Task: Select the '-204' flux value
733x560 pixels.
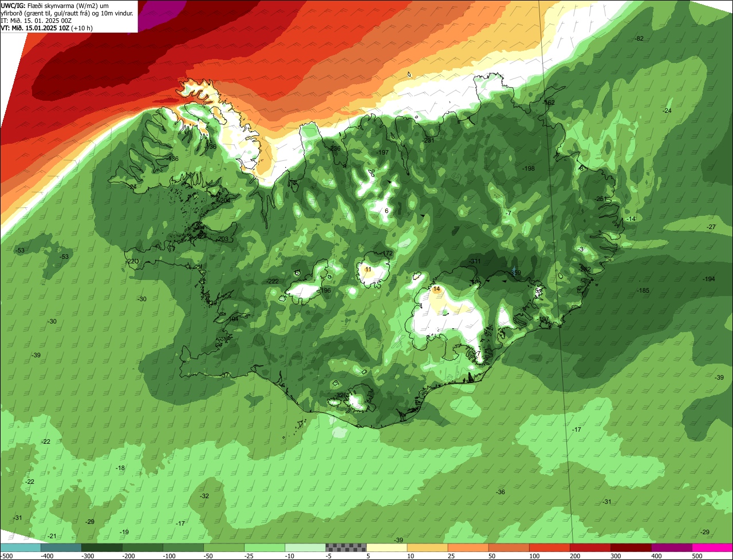Action: [x=224, y=200]
